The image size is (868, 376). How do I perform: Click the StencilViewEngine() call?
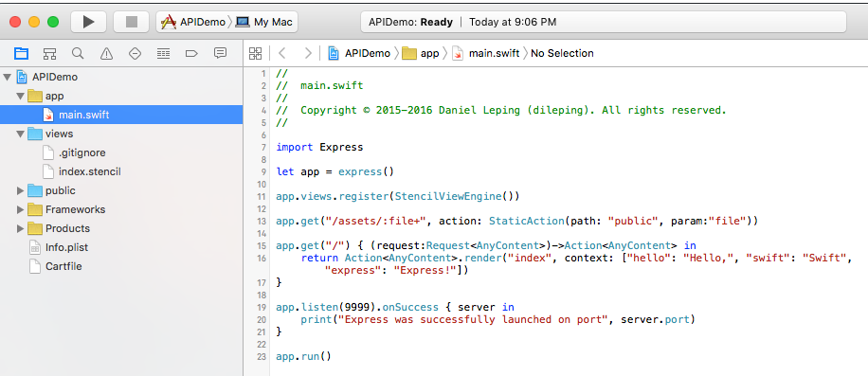point(454,196)
